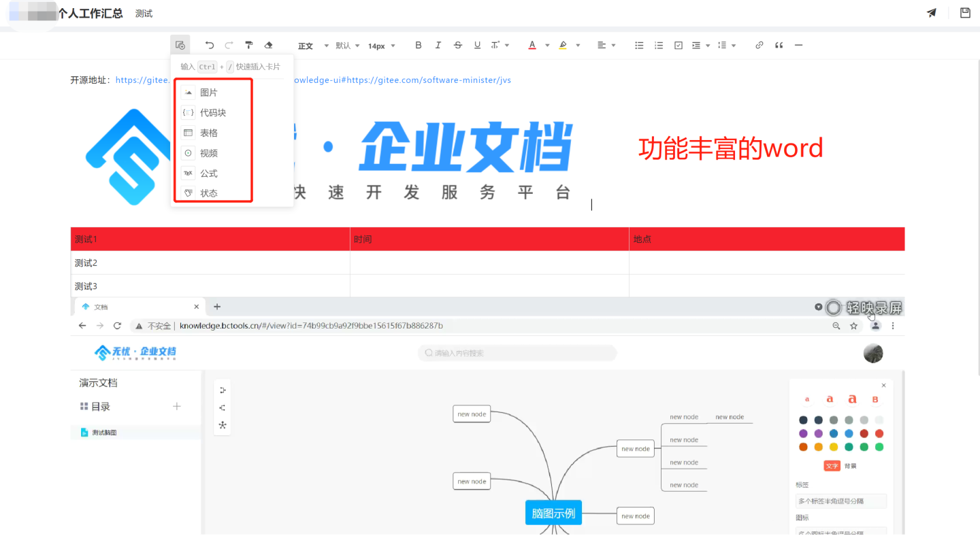Image resolution: width=980 pixels, height=536 pixels.
Task: Click the indent icon in toolbar
Action: (696, 46)
